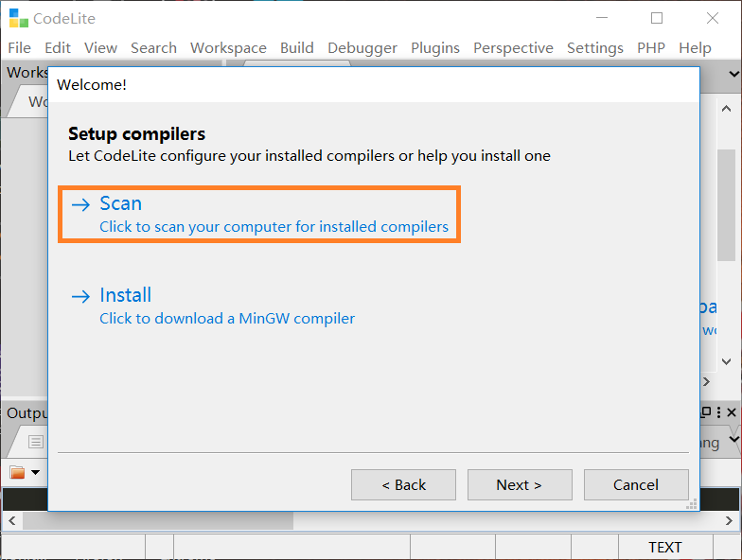Open the Debugger menu

pyautogui.click(x=362, y=47)
